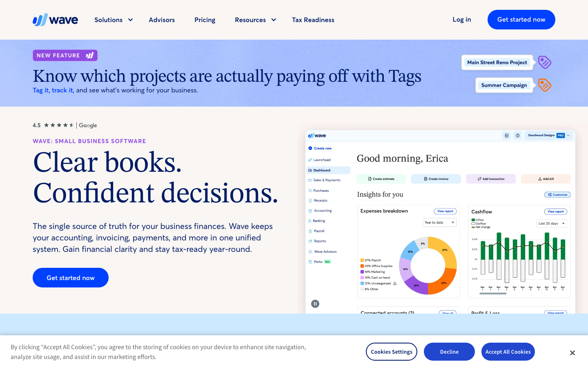
Task: Expand the Resources dropdown chevron
Action: tap(274, 20)
